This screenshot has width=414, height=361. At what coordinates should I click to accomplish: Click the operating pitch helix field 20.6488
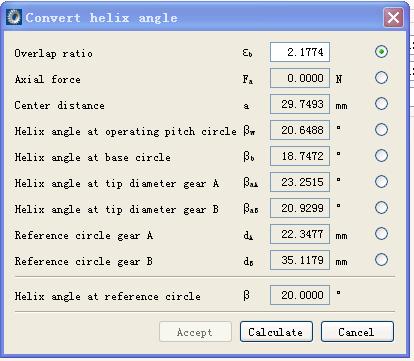click(x=300, y=130)
